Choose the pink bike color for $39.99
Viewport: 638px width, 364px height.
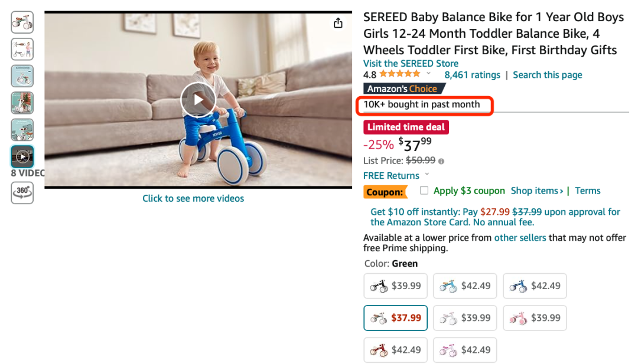tap(535, 318)
